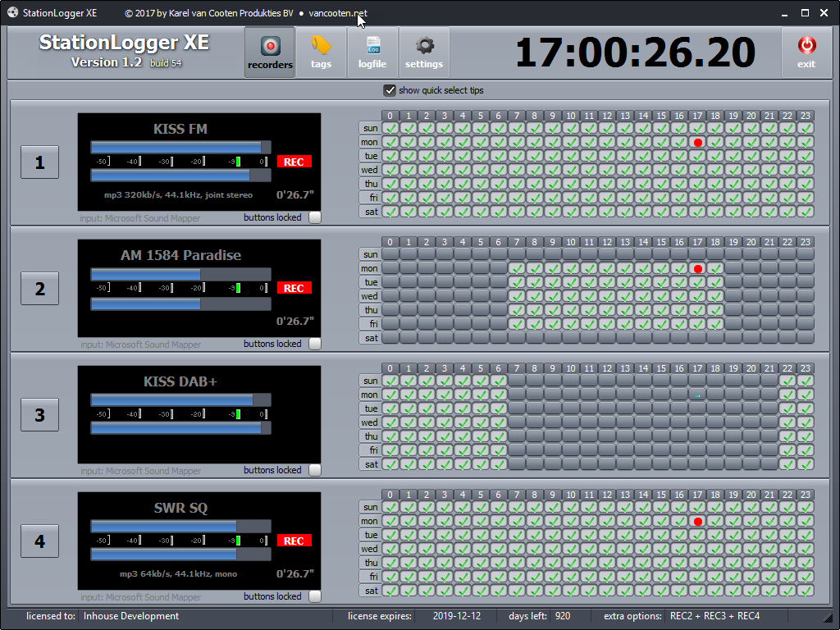Click hour 23 column header in KISS DAB+ grid
The height and width of the screenshot is (630, 840).
tap(806, 368)
